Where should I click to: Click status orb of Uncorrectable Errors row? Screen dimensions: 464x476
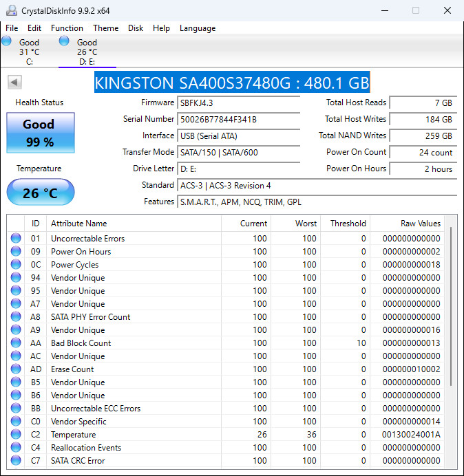16,238
